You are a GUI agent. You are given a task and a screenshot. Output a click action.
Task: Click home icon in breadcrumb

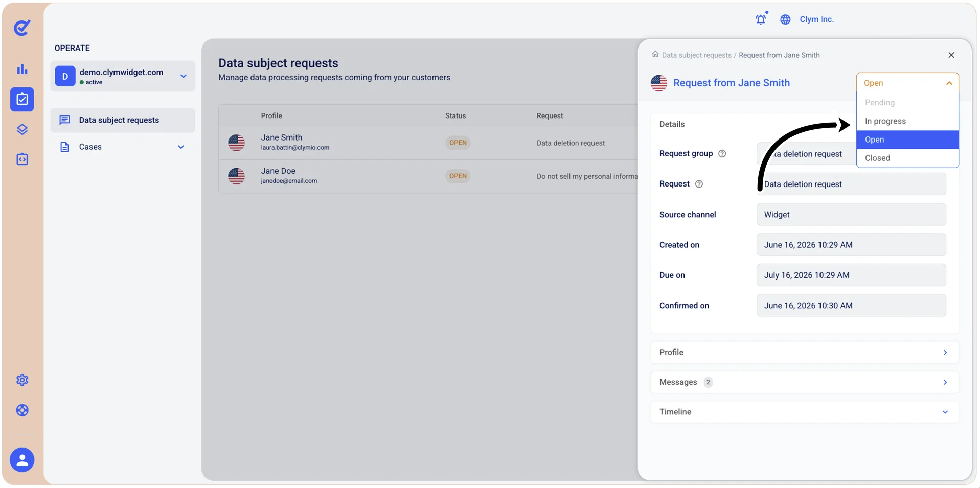point(655,54)
